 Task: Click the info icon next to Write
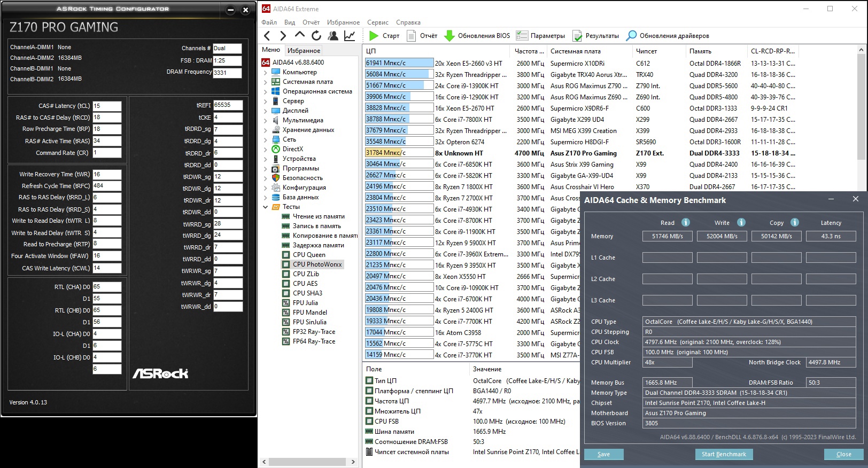(x=741, y=222)
